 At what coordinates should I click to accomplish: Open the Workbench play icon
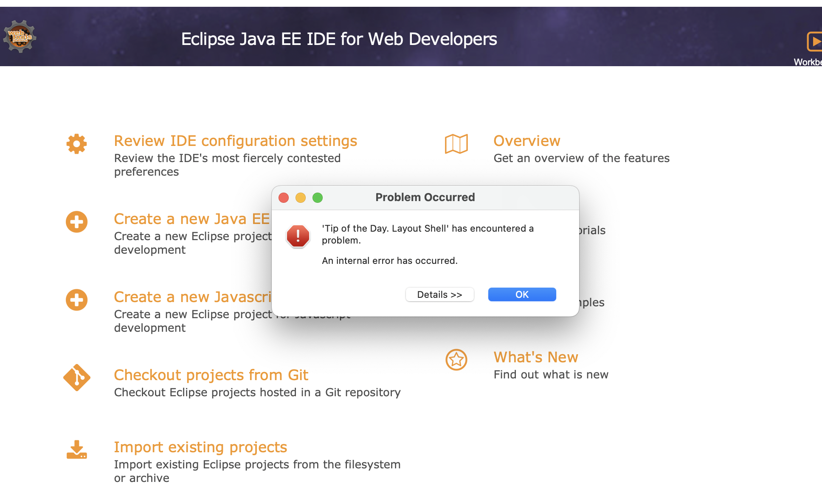click(814, 42)
